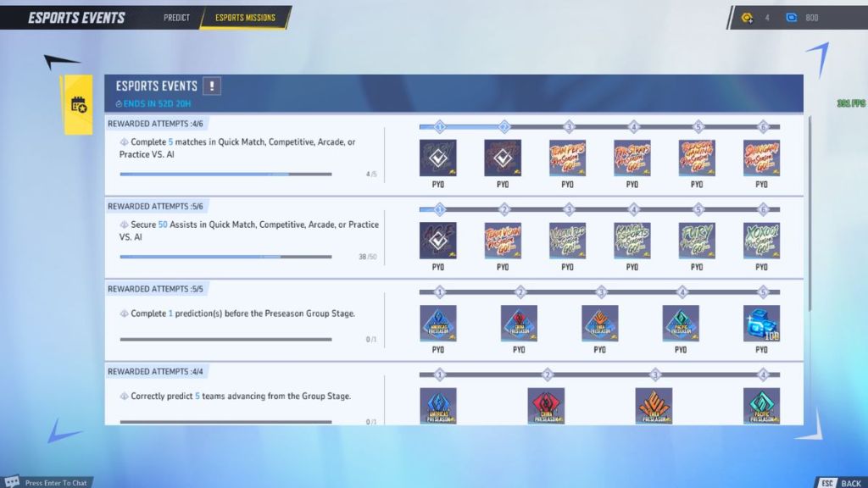Click the blue currency icon showing 800

tap(792, 18)
